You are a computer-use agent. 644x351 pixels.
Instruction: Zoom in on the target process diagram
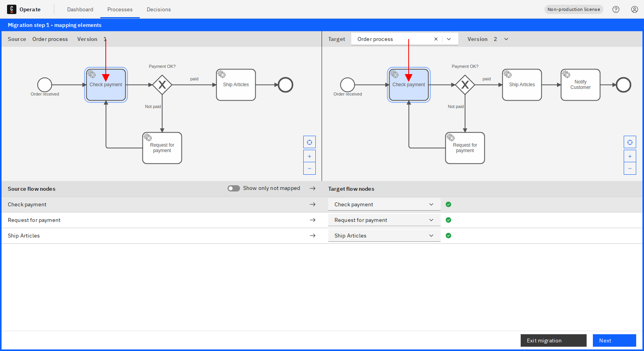click(630, 156)
